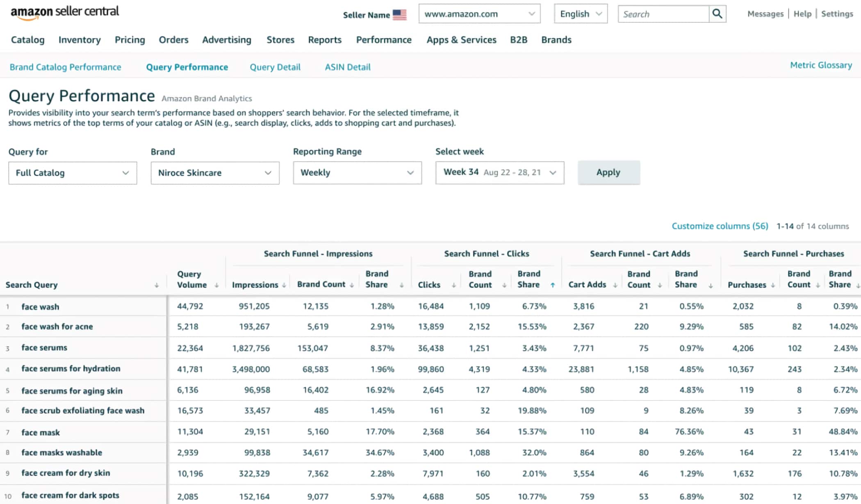
Task: Open the Metric Glossary link
Action: (x=821, y=65)
